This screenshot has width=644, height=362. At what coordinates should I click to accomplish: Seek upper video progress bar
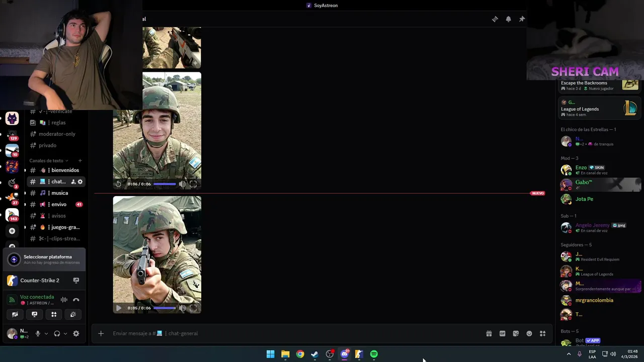tap(165, 184)
